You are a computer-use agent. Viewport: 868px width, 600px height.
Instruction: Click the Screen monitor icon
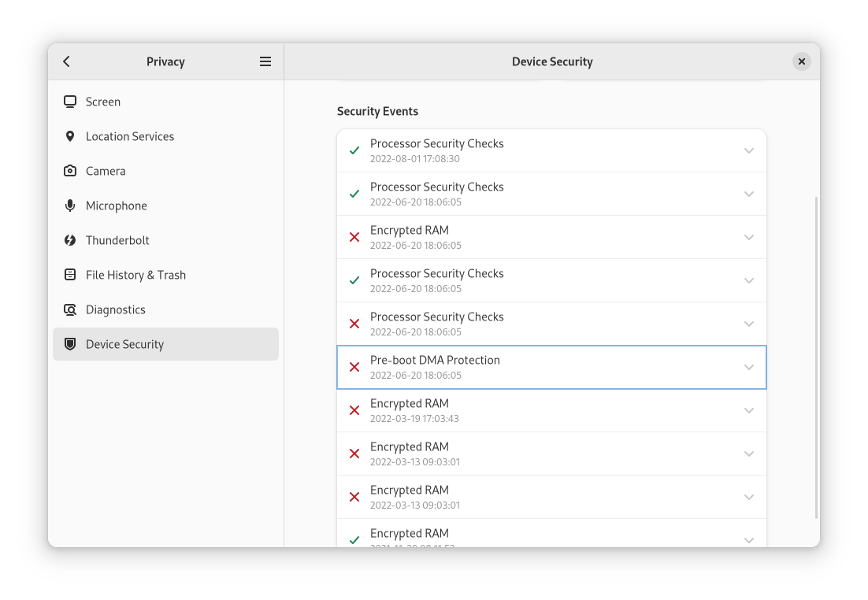point(70,102)
